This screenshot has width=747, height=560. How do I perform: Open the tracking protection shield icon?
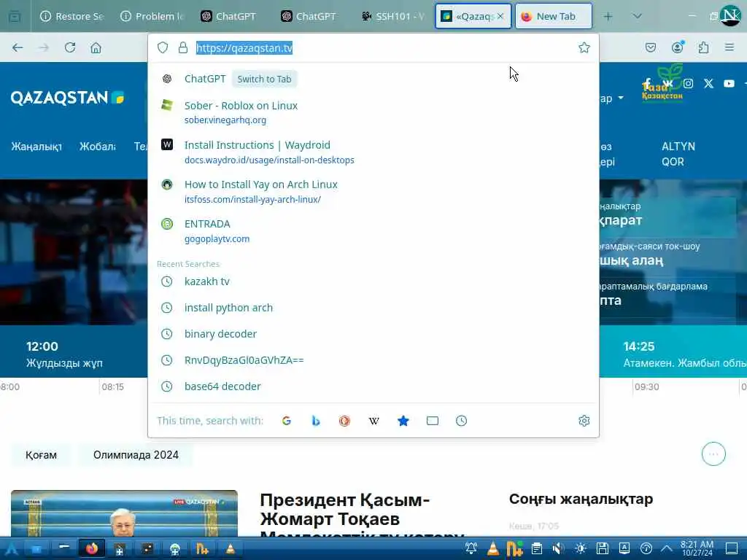point(163,47)
